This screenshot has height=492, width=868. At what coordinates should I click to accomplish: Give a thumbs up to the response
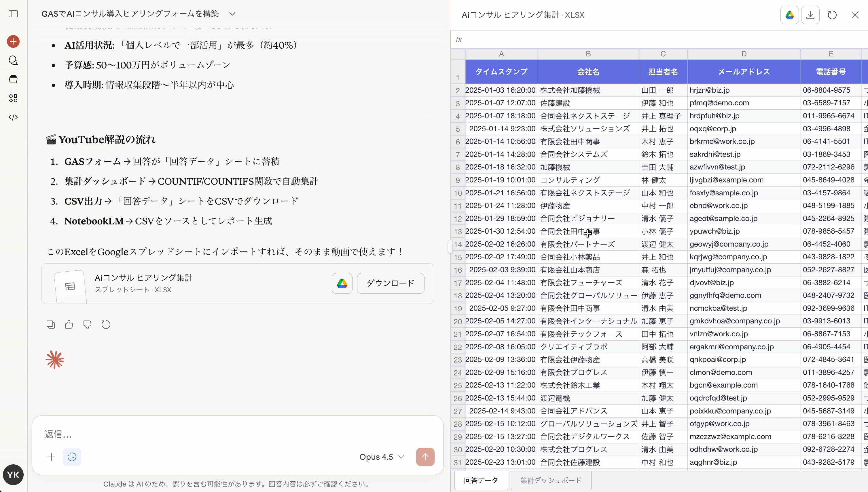[69, 324]
